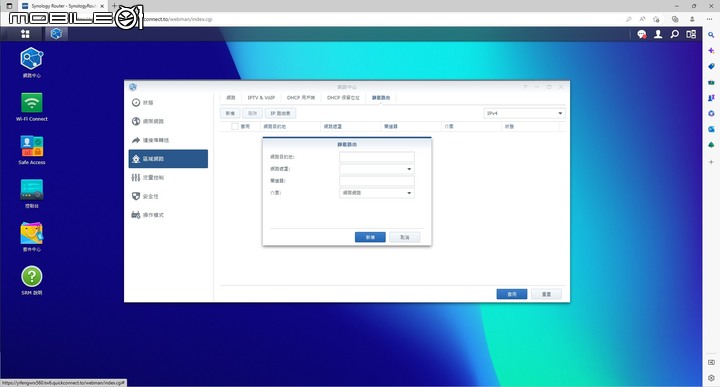Select Local Network in the sidebar

[168, 159]
